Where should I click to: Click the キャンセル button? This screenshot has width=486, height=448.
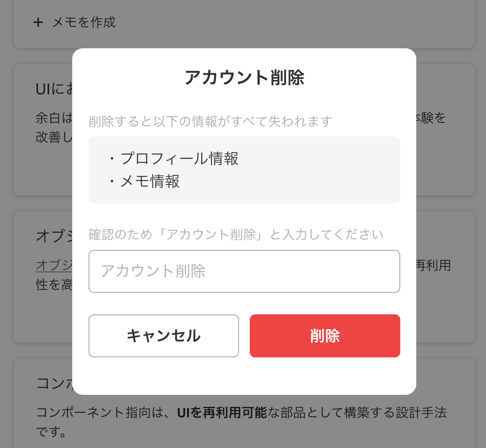[163, 336]
